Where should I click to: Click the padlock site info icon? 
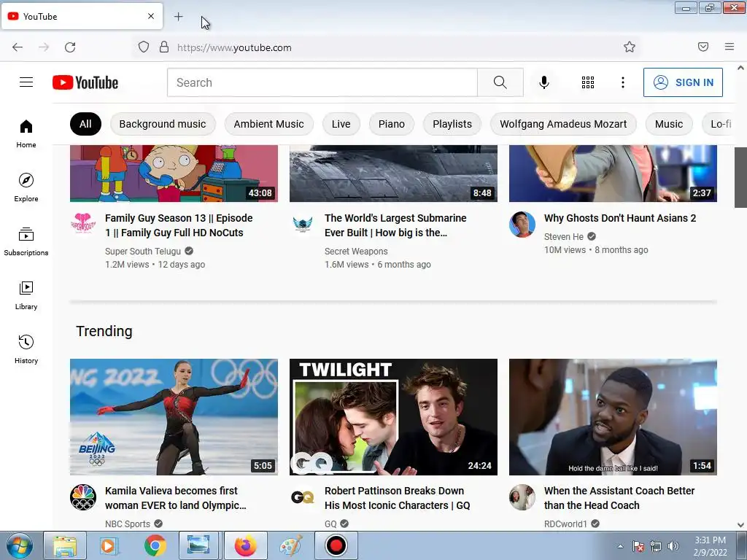coord(164,47)
